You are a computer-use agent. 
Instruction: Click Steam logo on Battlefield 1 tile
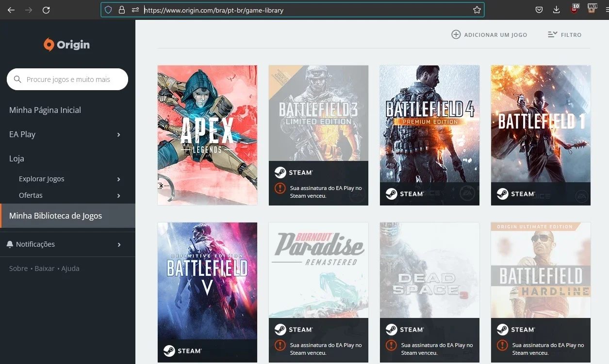tap(502, 194)
